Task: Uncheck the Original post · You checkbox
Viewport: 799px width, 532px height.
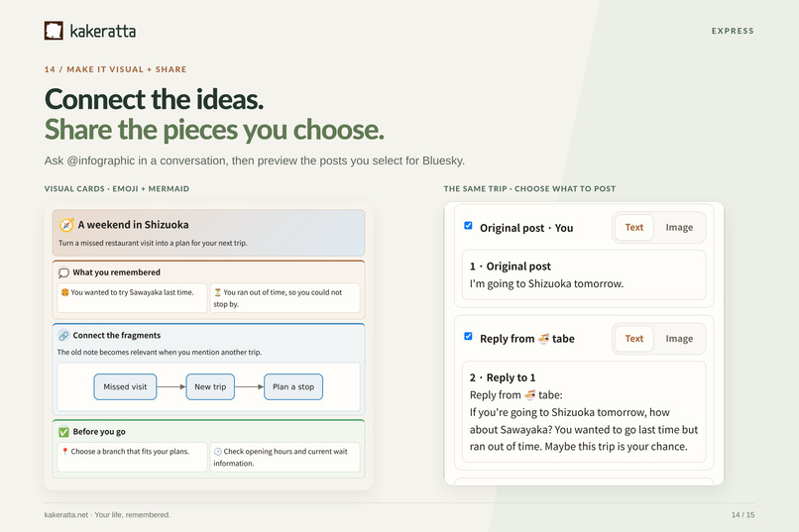Action: (x=468, y=226)
